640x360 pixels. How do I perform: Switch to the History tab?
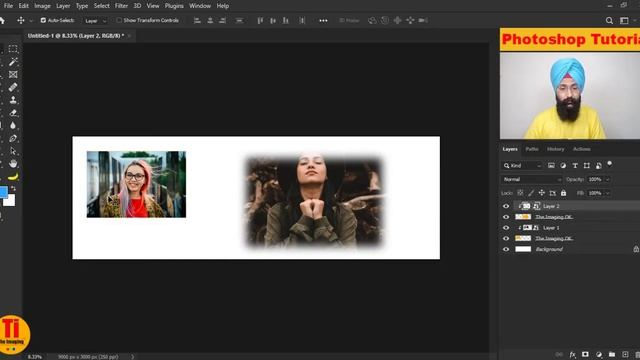556,149
